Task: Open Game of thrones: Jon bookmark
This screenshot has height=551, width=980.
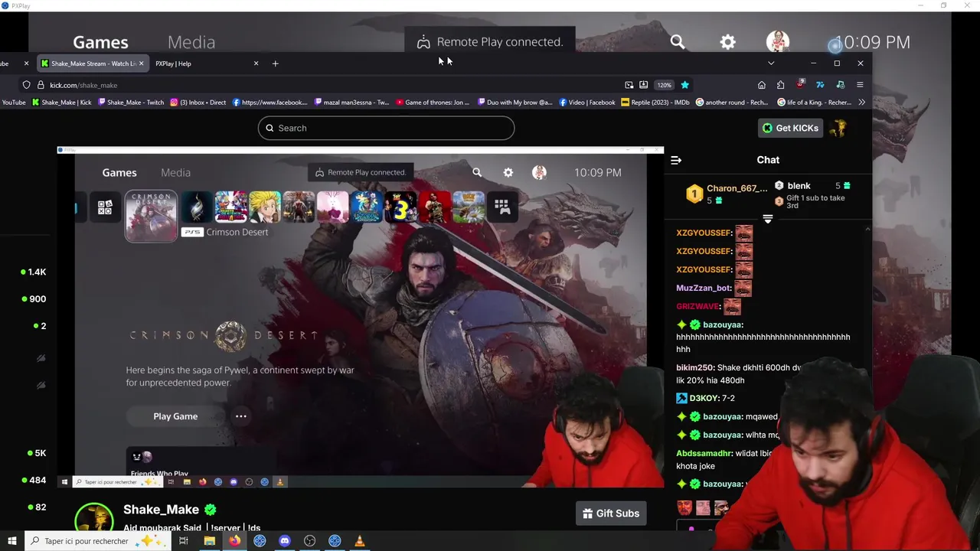Action: (x=433, y=103)
